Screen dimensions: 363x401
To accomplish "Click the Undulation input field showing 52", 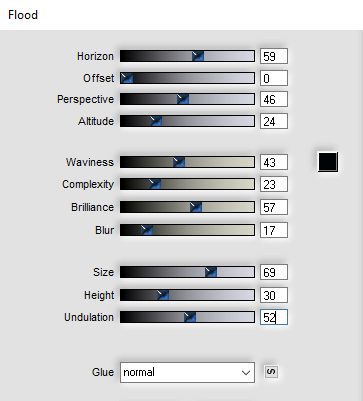I will [274, 317].
